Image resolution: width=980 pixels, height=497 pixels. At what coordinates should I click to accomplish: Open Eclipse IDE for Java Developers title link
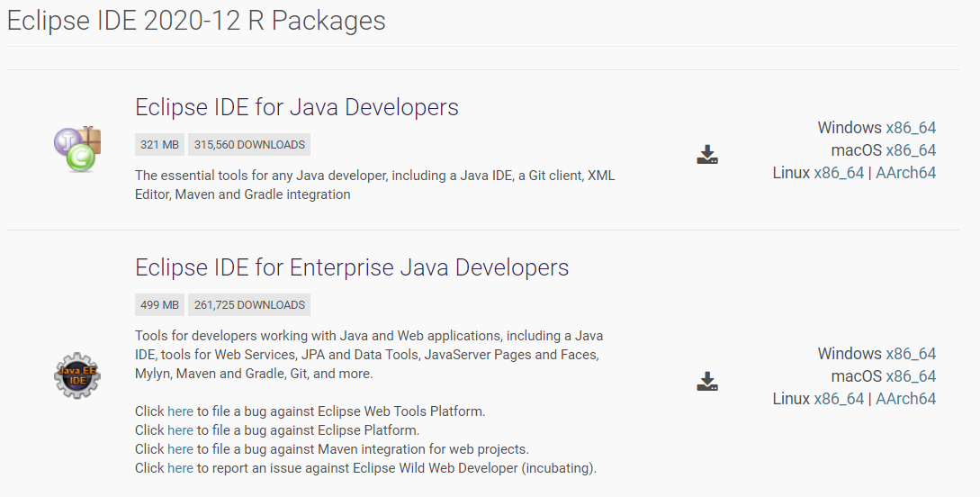click(x=297, y=107)
